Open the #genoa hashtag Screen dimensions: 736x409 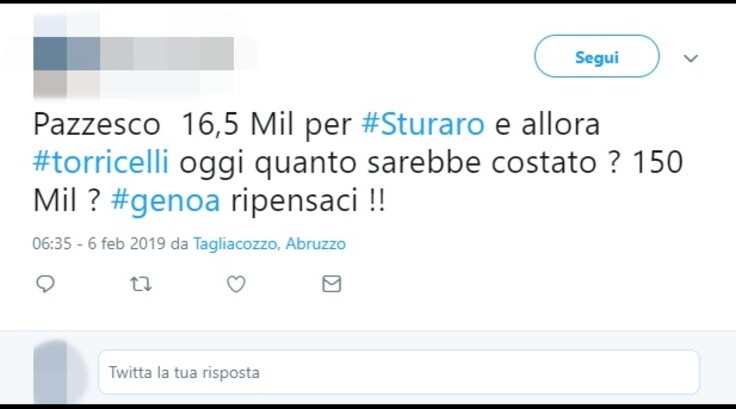click(166, 201)
